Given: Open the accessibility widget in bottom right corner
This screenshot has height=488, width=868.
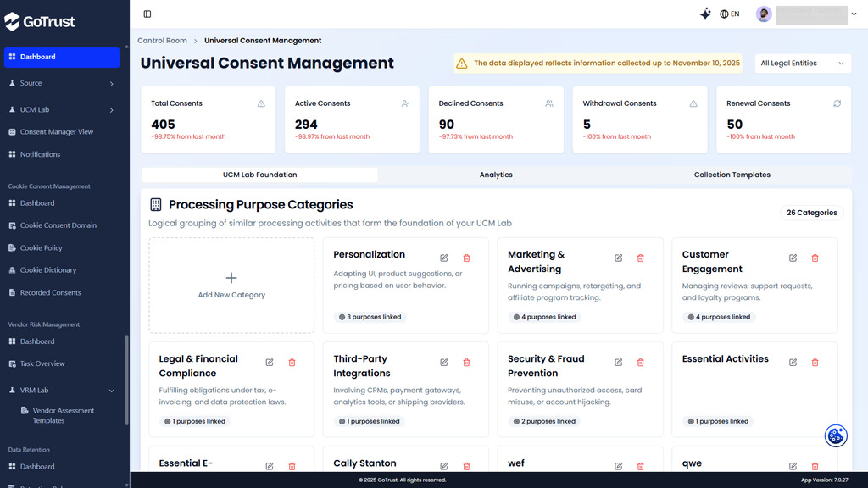Looking at the screenshot, I should point(836,435).
